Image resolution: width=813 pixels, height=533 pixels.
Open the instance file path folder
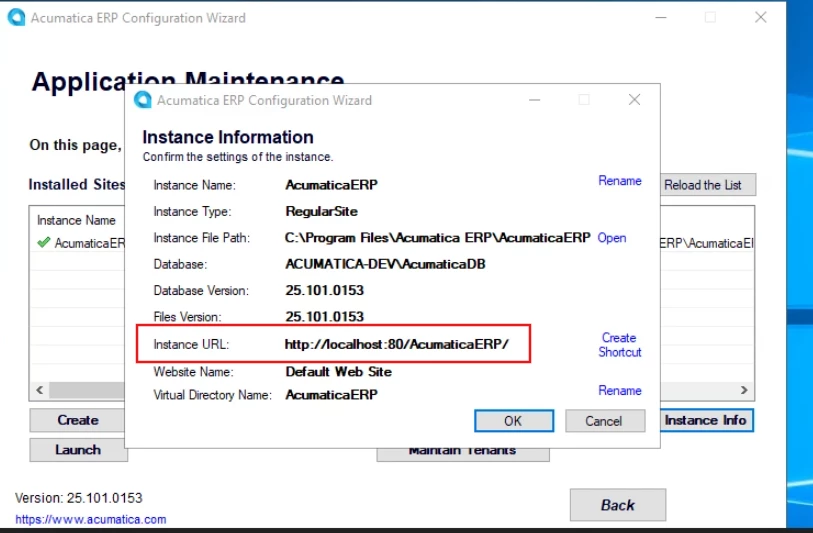[x=612, y=238]
